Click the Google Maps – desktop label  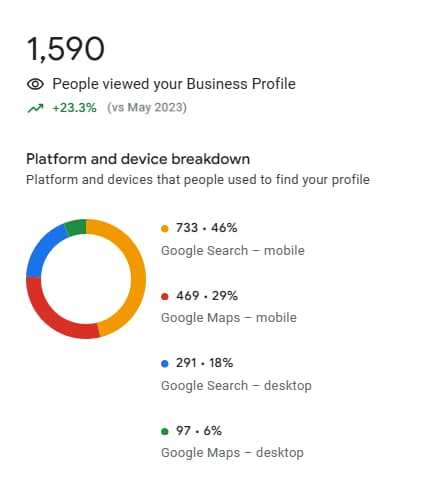pyautogui.click(x=232, y=453)
